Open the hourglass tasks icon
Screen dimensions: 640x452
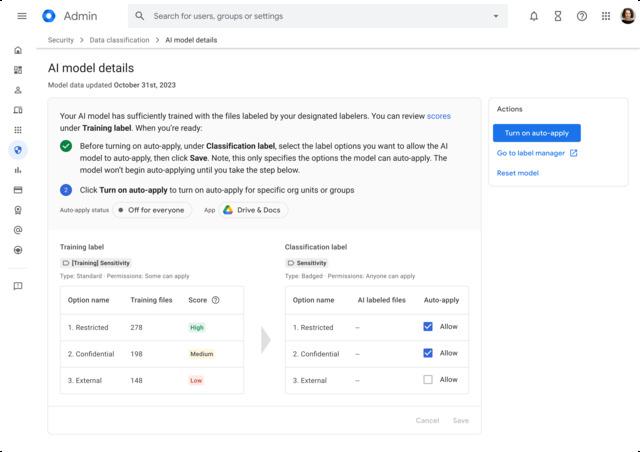(x=558, y=16)
